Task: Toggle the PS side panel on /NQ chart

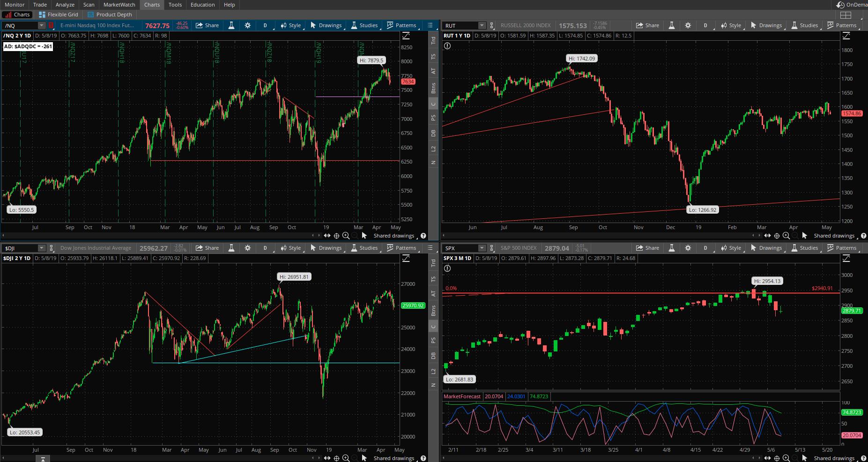Action: [433, 118]
